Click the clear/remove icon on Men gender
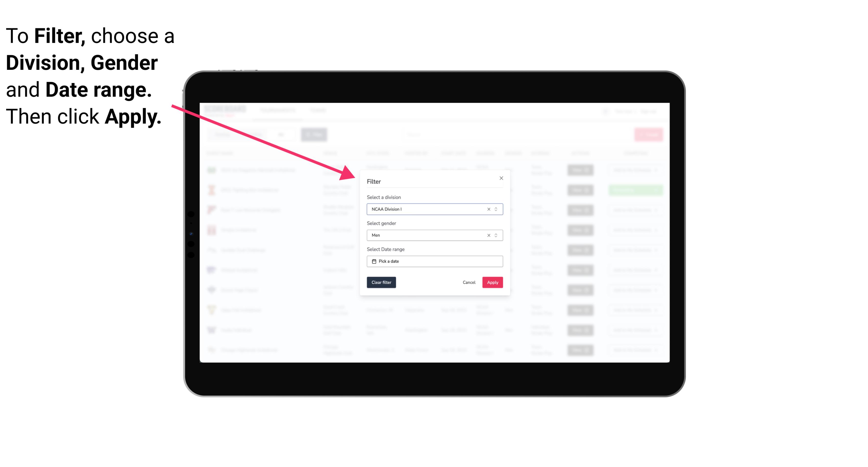The image size is (868, 467). pyautogui.click(x=488, y=235)
